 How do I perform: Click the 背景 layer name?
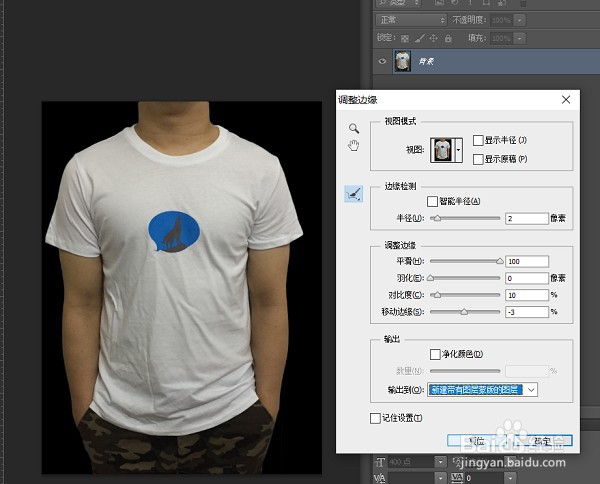point(426,61)
